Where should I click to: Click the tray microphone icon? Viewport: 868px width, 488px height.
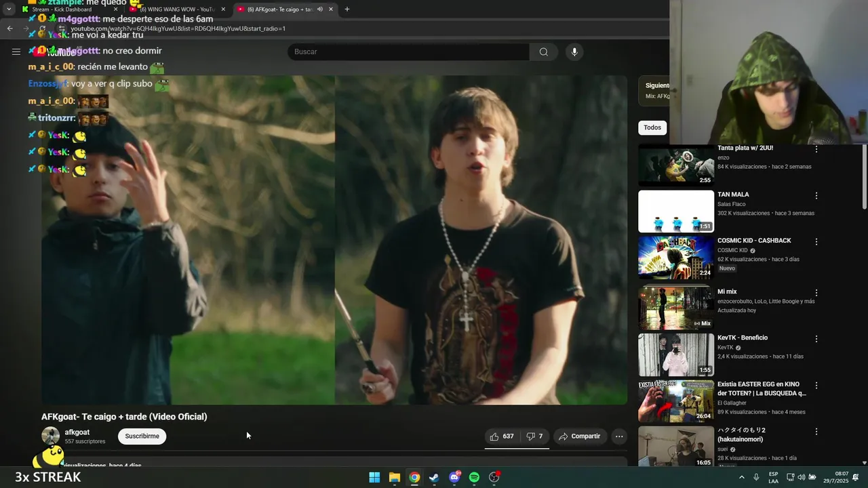(x=756, y=477)
